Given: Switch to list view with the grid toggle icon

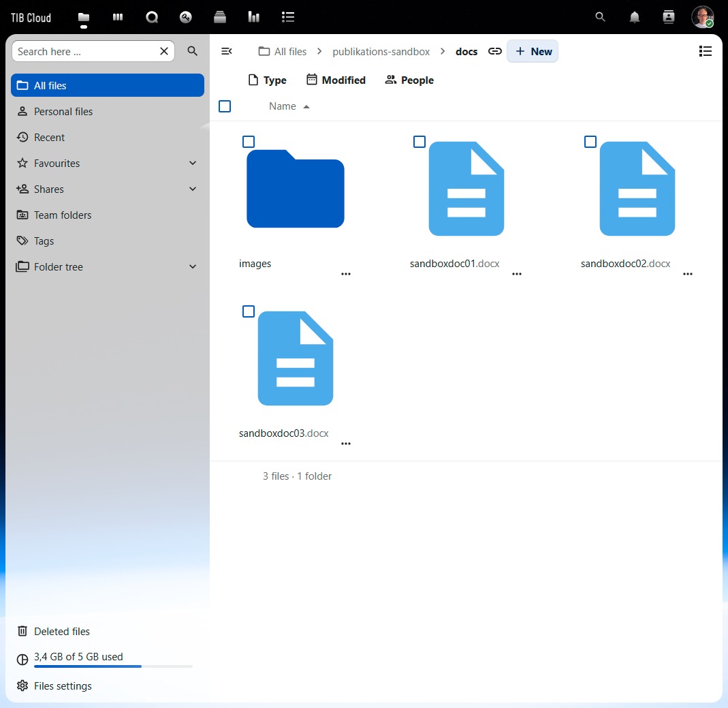Looking at the screenshot, I should [706, 51].
